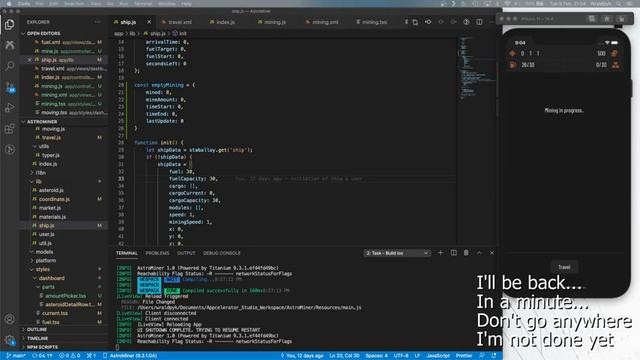
Task: Open fuel.xml from Open Editors
Action: (x=63, y=42)
